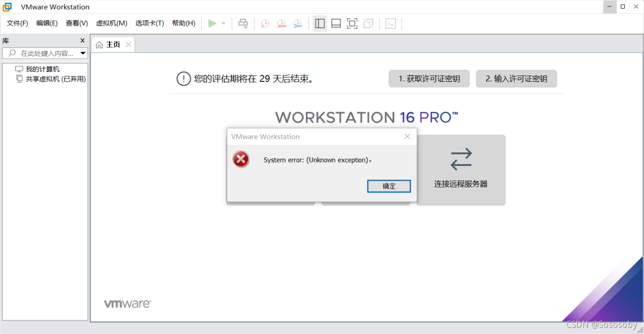Toggle the library sidebar view
This screenshot has width=644, height=334.
(x=319, y=24)
